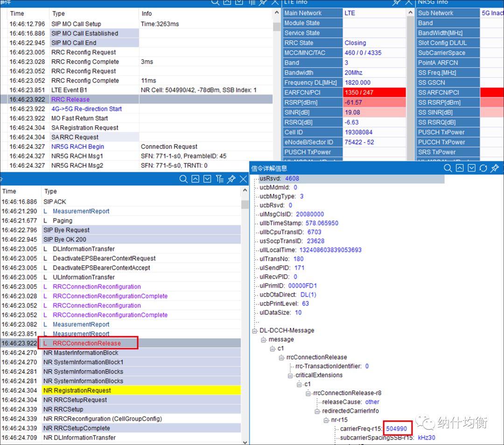Click scroll-up arrow of LTE Info scrollbar
This screenshot has height=445, width=504.
coord(410,13)
